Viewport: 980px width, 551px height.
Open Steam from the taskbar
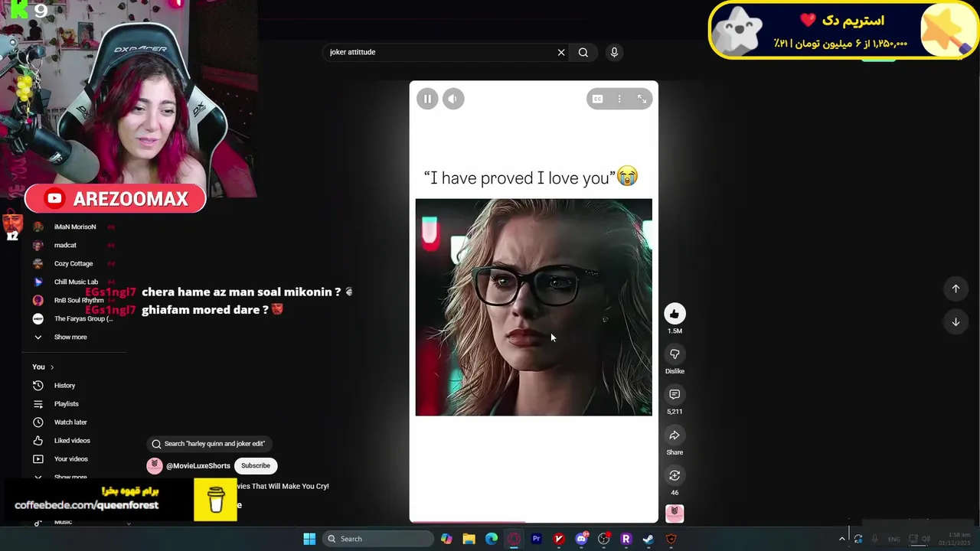pyautogui.click(x=648, y=539)
